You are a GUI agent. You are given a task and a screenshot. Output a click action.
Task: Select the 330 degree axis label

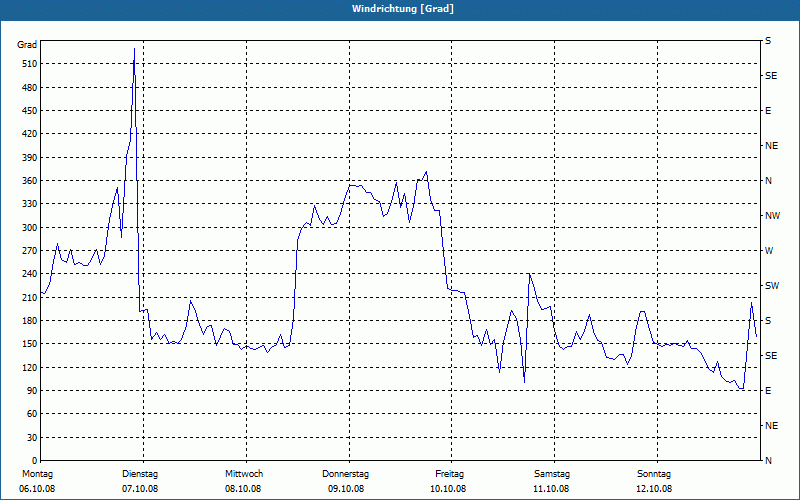coord(30,204)
